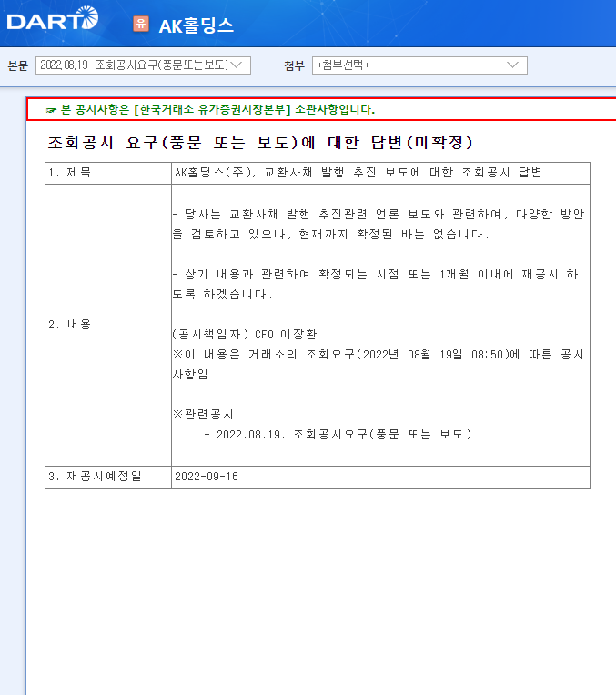Image resolution: width=616 pixels, height=695 pixels.
Task: Click the '3. 재공시예정일' row label
Action: [95, 477]
